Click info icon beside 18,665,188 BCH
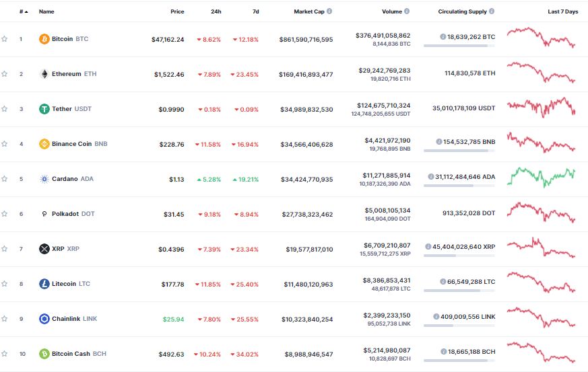 tap(444, 351)
